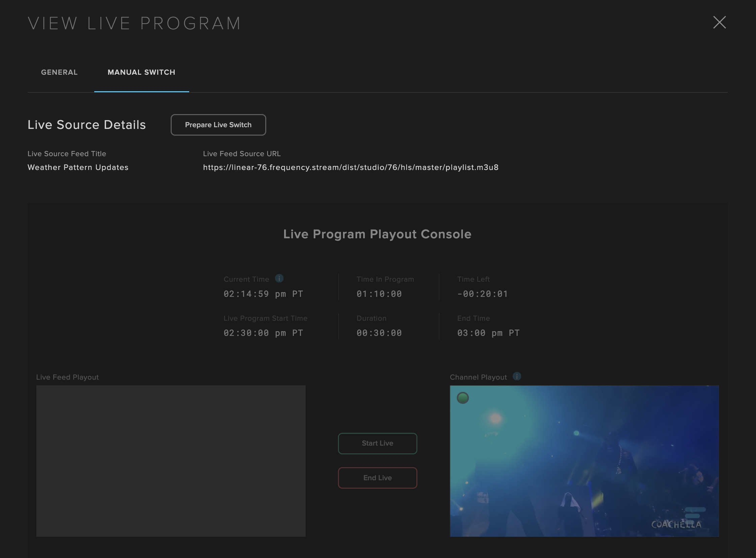This screenshot has width=756, height=558.
Task: Click the End Time value 03:00 pm PT
Action: click(x=488, y=333)
